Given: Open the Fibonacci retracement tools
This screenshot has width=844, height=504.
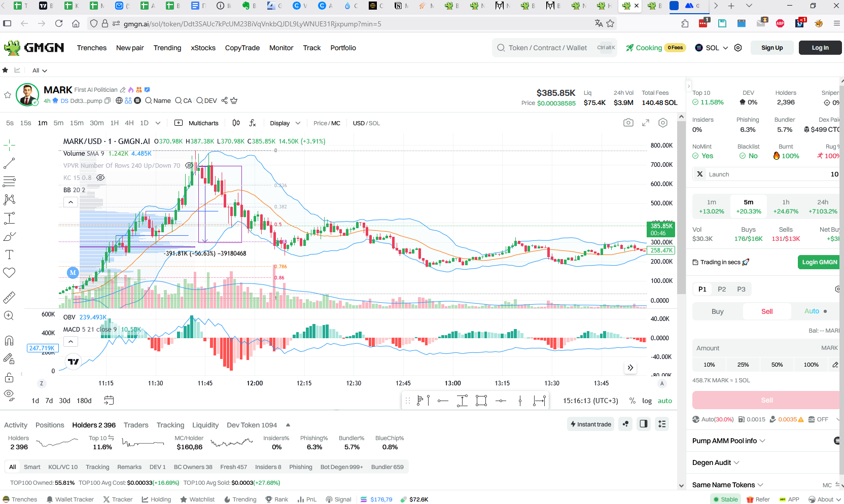Looking at the screenshot, I should coord(9,182).
